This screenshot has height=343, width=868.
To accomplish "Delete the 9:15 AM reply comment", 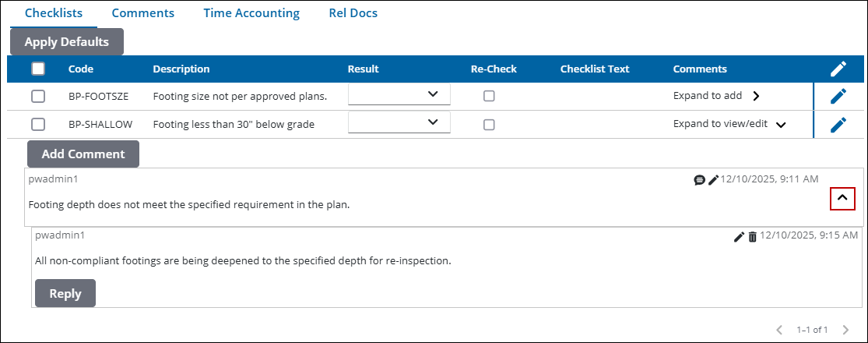I will tap(753, 236).
